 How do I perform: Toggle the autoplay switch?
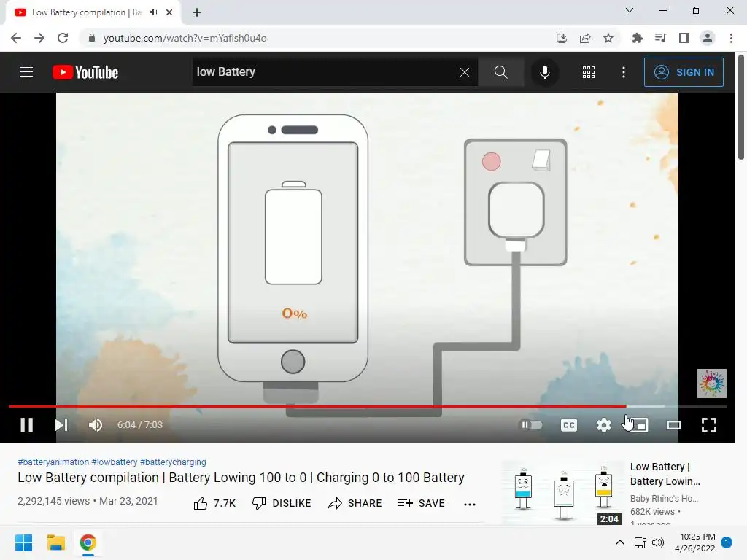point(530,425)
